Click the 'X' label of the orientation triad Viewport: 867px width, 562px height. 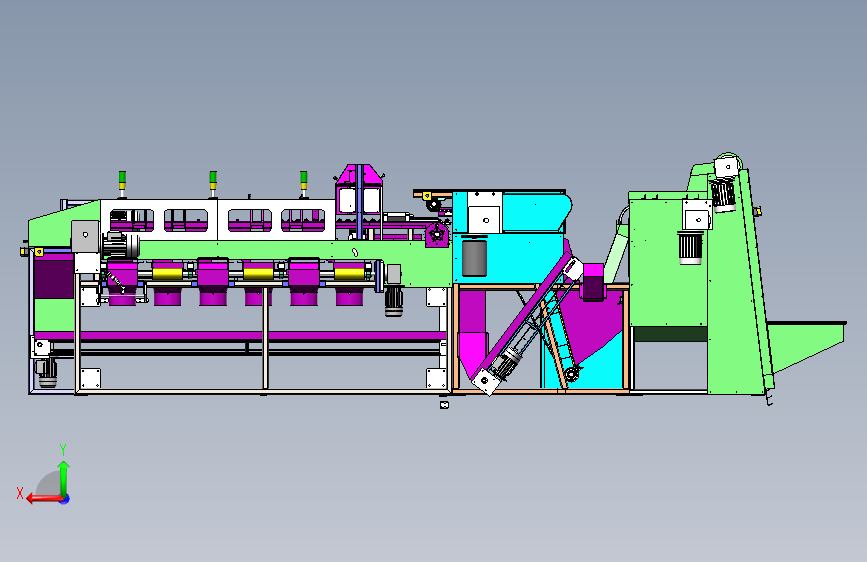20,493
